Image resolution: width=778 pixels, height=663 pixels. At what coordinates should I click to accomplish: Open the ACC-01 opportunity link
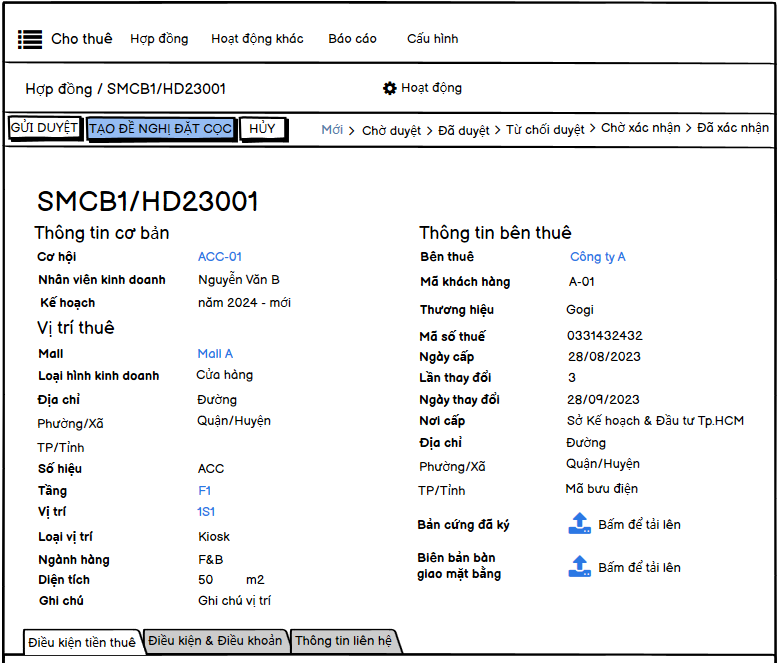pos(219,257)
